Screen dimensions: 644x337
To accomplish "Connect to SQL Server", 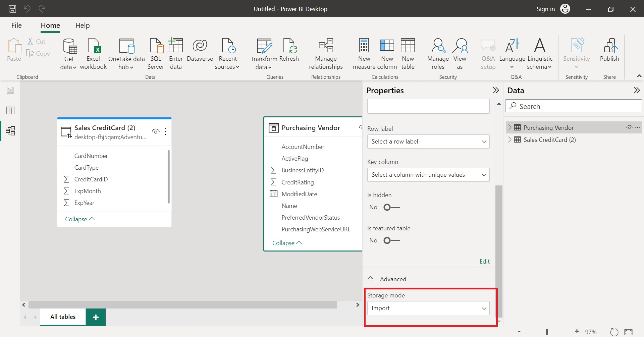I will (x=156, y=54).
